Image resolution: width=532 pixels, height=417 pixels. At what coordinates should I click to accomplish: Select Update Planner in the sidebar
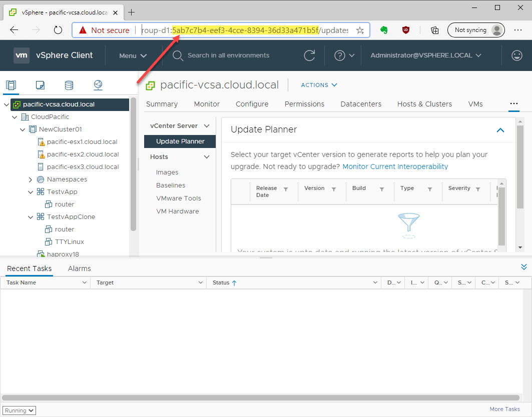pos(180,141)
